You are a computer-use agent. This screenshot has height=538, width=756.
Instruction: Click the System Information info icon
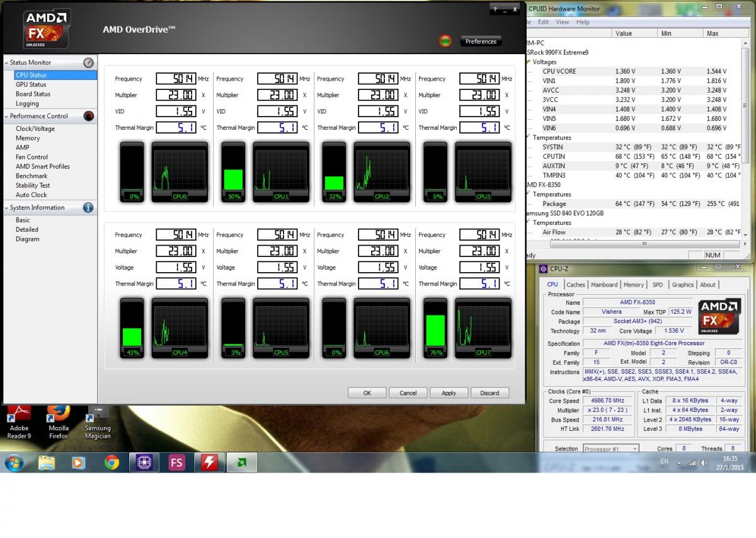88,207
